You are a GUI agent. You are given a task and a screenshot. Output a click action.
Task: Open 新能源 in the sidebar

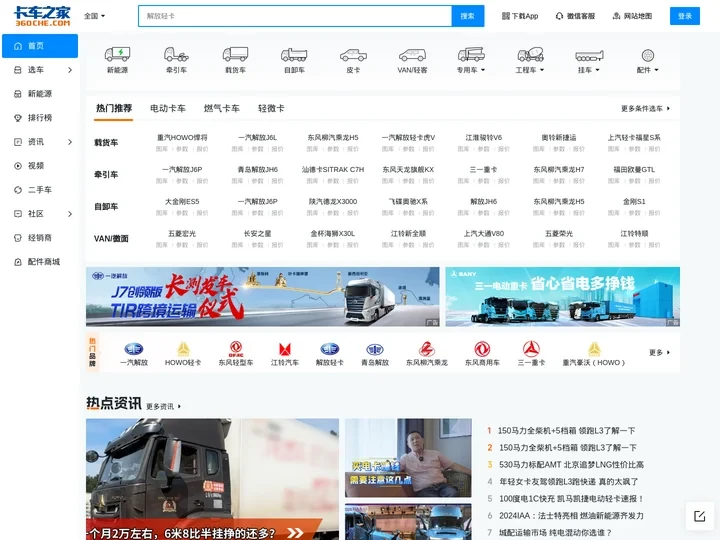(40, 94)
